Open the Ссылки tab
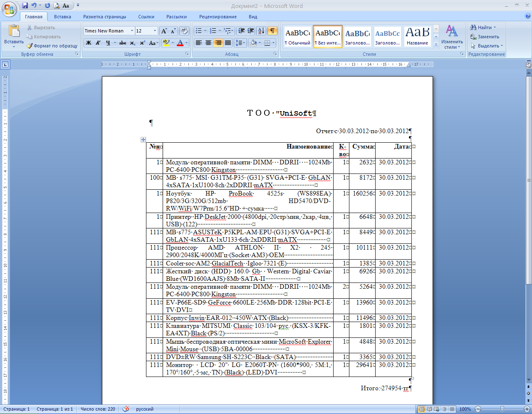 pos(146,17)
